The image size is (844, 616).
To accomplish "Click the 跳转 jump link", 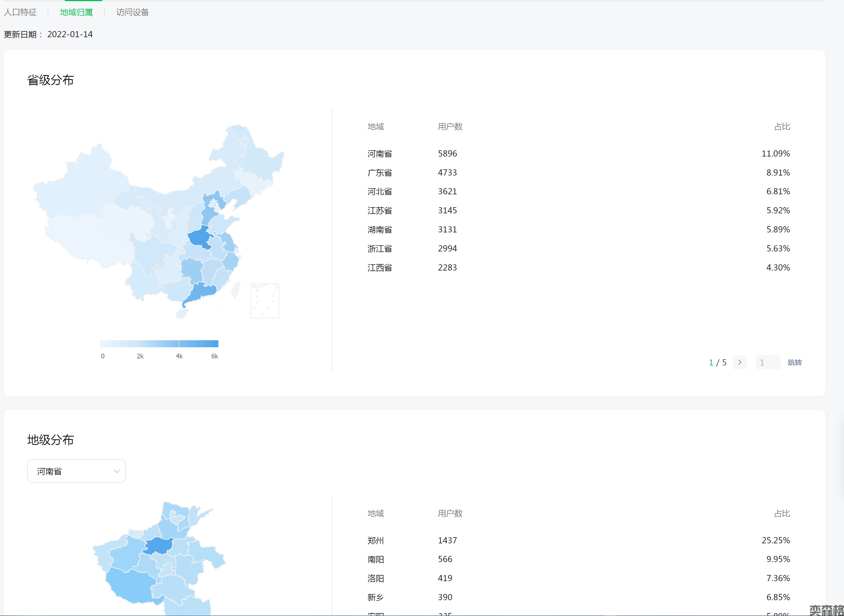I will coord(794,363).
